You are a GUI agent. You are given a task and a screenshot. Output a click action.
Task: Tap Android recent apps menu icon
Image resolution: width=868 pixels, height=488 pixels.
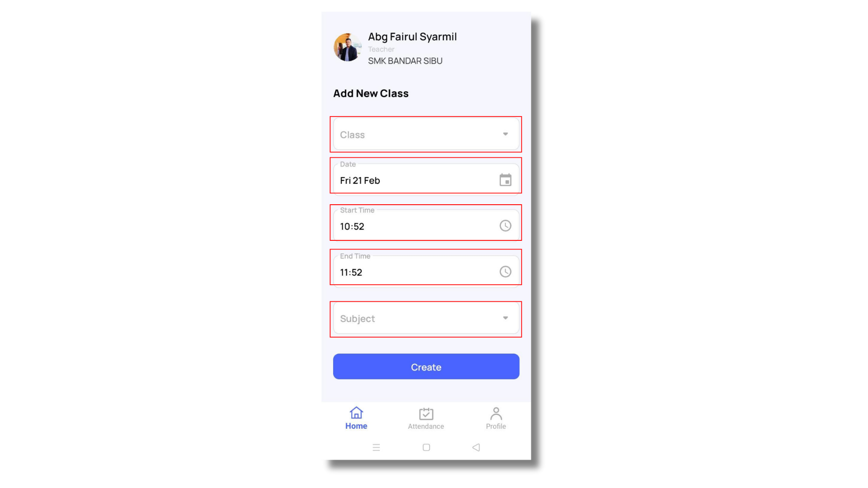point(376,447)
